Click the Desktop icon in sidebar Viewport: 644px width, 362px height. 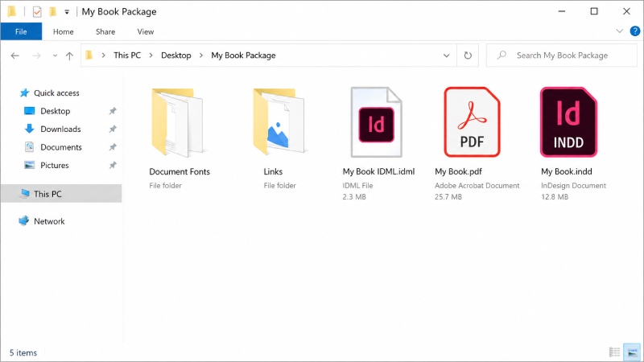[x=29, y=111]
